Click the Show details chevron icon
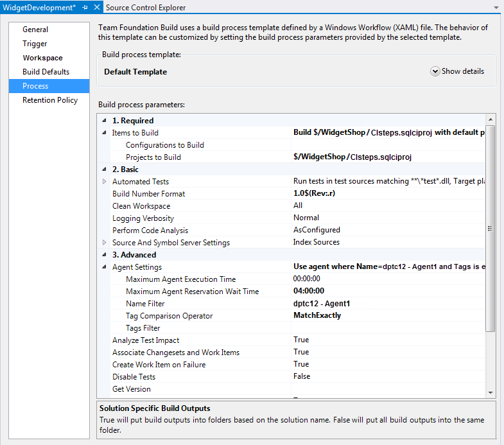The image size is (504, 445). (x=435, y=71)
